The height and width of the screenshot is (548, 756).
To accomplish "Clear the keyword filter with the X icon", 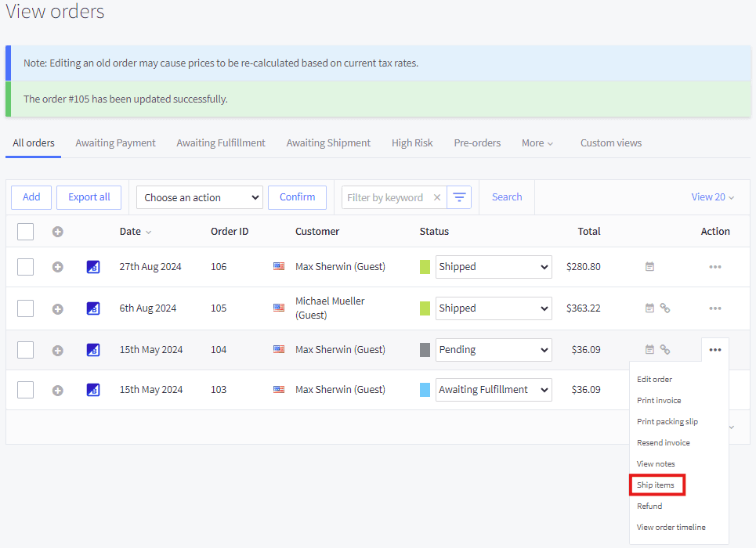I will point(437,197).
